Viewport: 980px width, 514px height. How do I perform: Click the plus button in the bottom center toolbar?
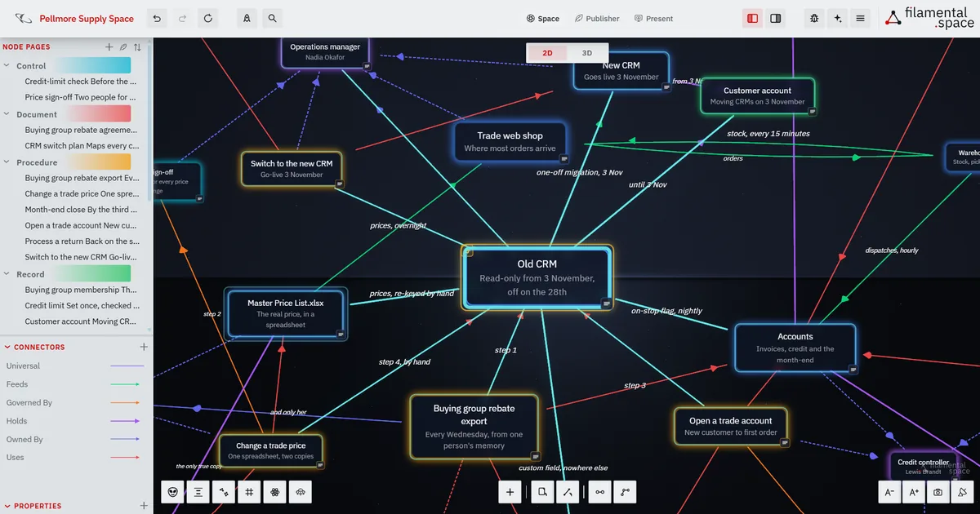(x=510, y=492)
